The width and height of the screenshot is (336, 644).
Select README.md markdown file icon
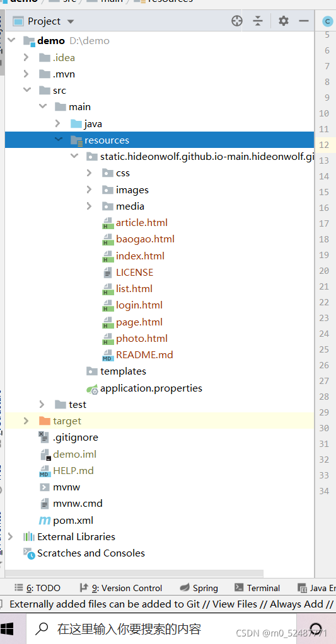pyautogui.click(x=108, y=355)
